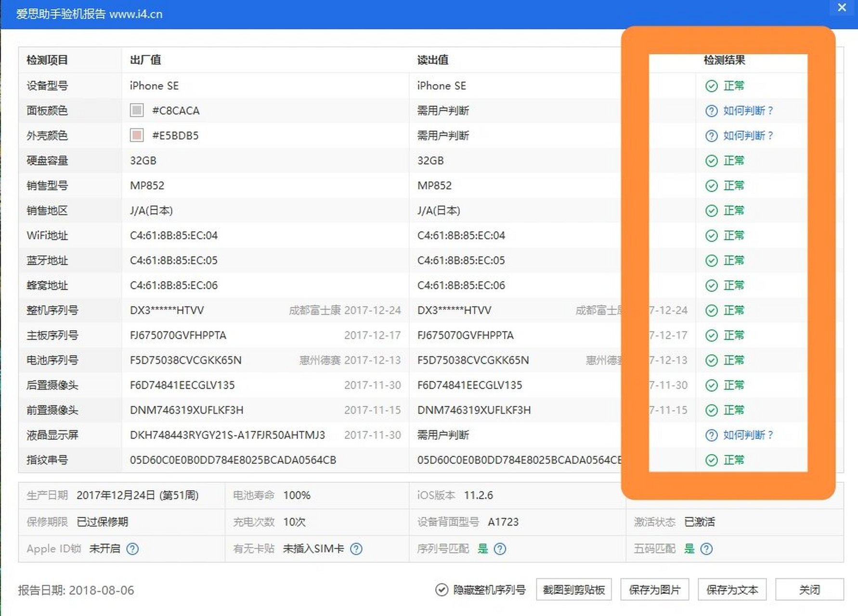Click 保存为文本 button

coord(732,590)
